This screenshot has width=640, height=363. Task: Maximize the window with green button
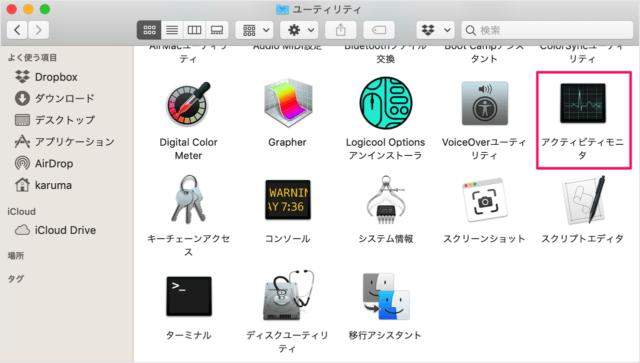[45, 9]
